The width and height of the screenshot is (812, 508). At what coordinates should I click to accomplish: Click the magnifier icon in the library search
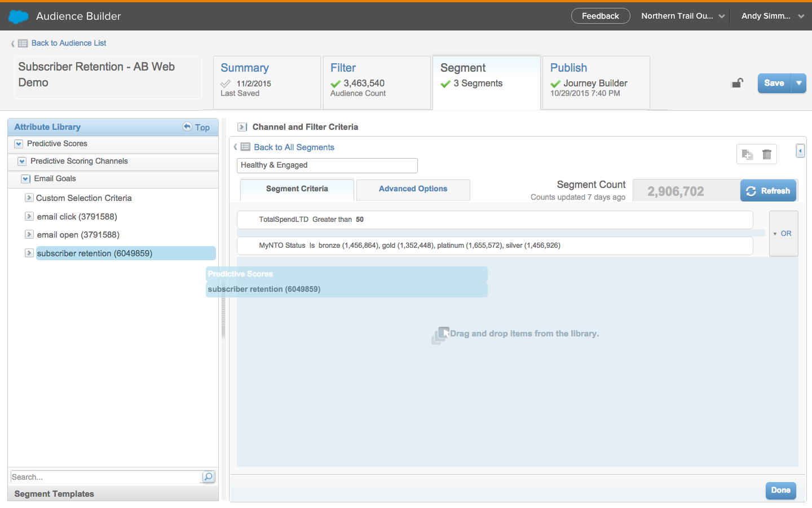[208, 477]
